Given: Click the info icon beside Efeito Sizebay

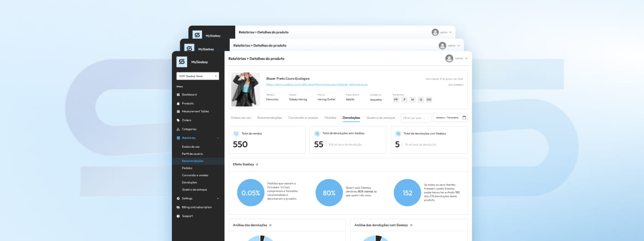Looking at the screenshot, I should tap(257, 164).
